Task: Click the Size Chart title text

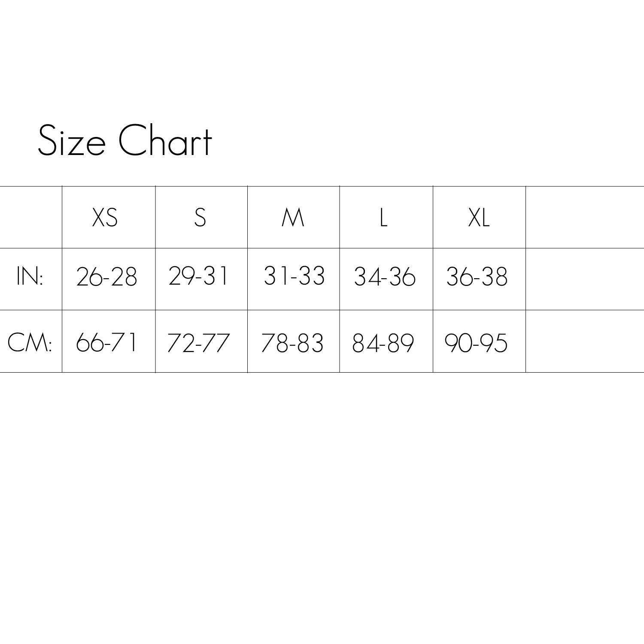Action: coord(125,140)
